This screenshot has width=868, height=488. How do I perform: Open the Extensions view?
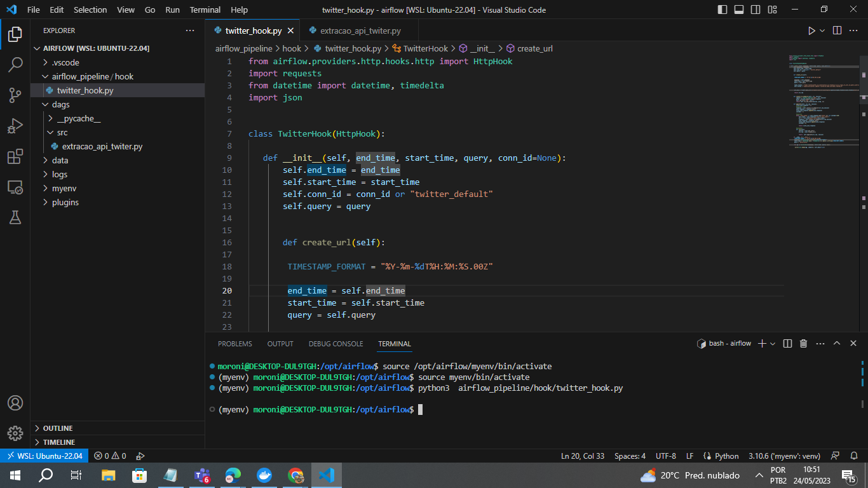coord(15,156)
